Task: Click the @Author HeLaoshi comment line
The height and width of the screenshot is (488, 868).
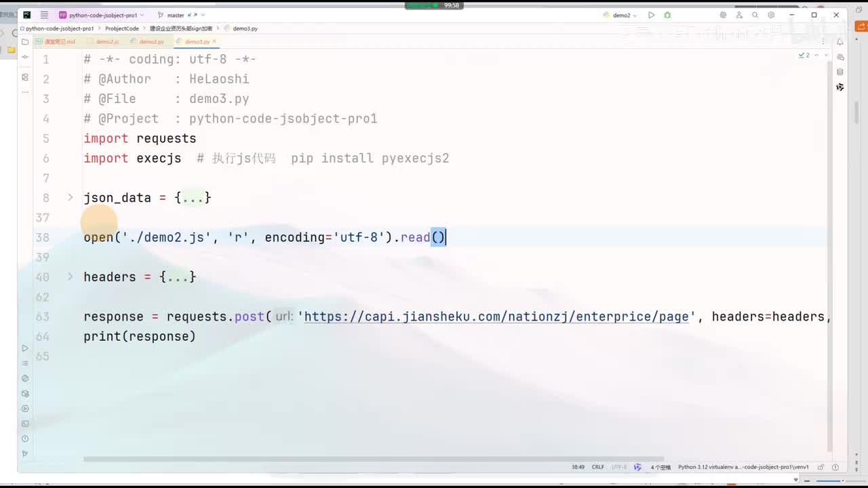Action: tap(166, 79)
